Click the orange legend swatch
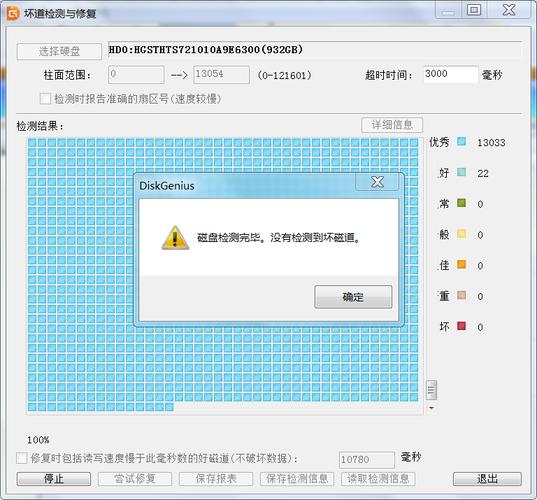The height and width of the screenshot is (500, 537). click(x=461, y=264)
